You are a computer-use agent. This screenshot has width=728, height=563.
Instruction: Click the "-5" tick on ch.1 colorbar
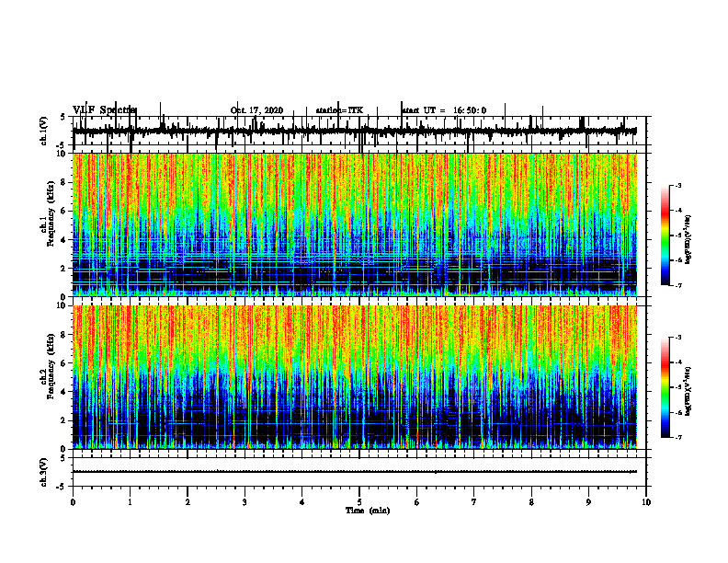coord(677,236)
